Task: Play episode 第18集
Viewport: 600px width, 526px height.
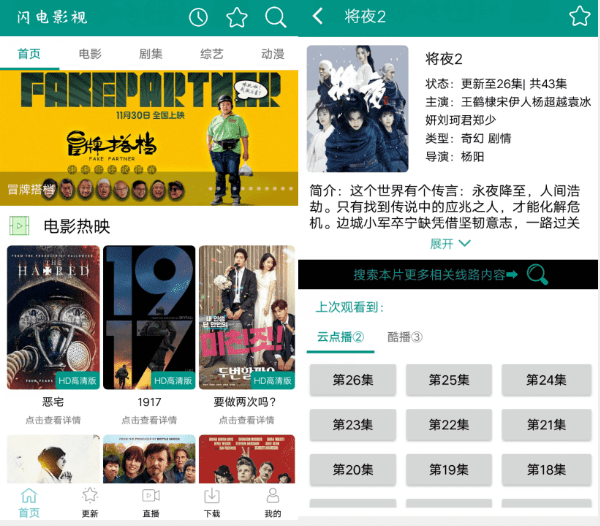Action: [x=546, y=469]
